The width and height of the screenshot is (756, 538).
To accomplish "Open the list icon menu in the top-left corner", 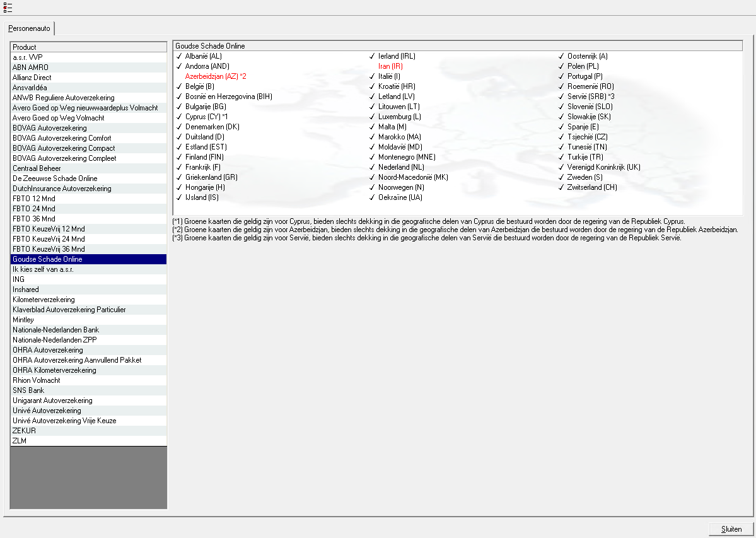I will coord(7,7).
